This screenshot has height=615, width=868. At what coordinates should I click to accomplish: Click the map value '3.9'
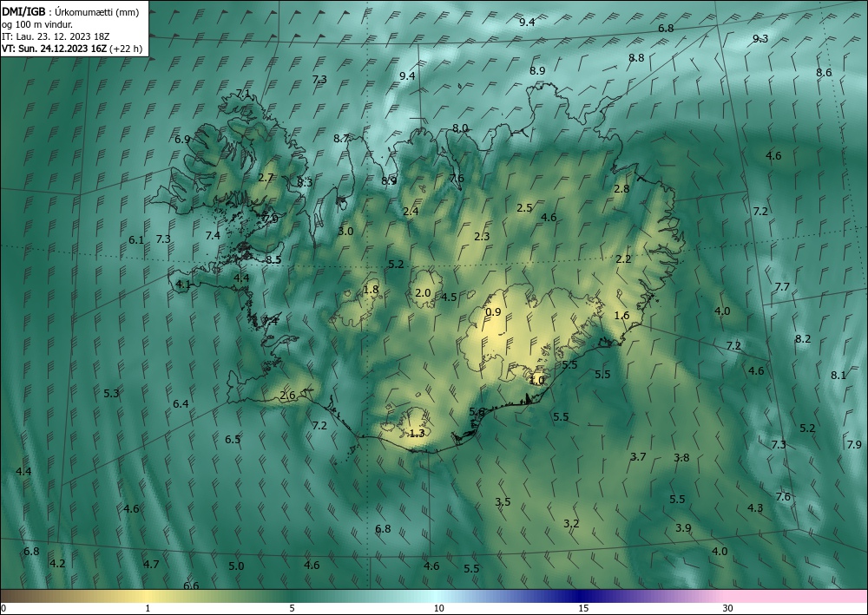point(683,527)
